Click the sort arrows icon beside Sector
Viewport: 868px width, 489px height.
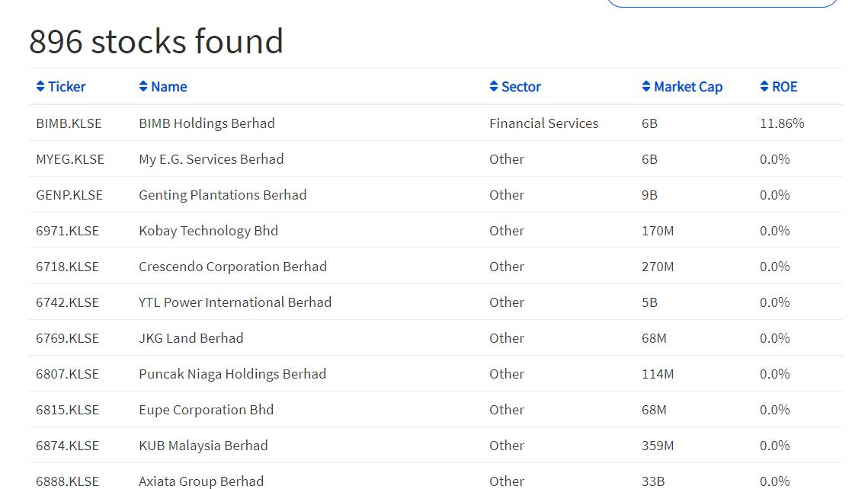pos(494,87)
